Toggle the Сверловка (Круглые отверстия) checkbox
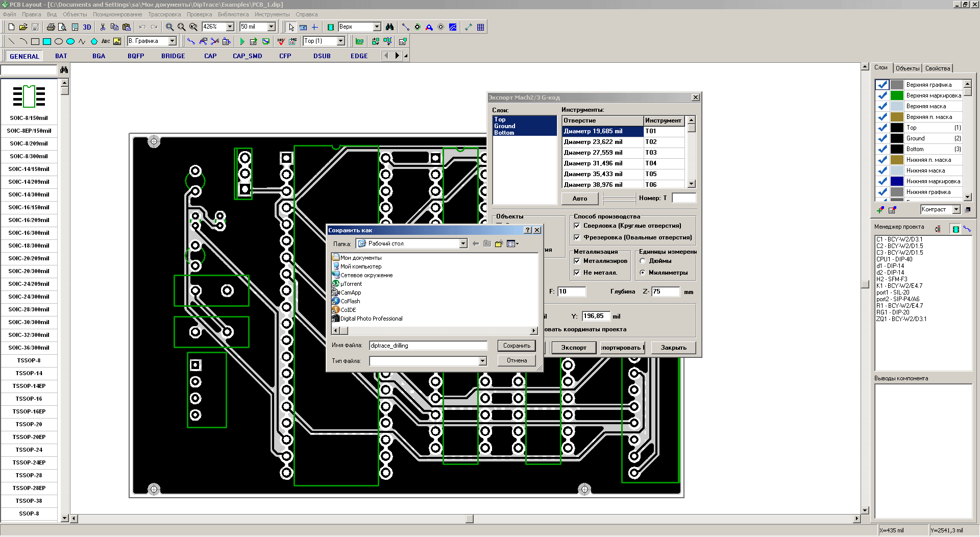This screenshot has width=980, height=537. click(x=577, y=226)
